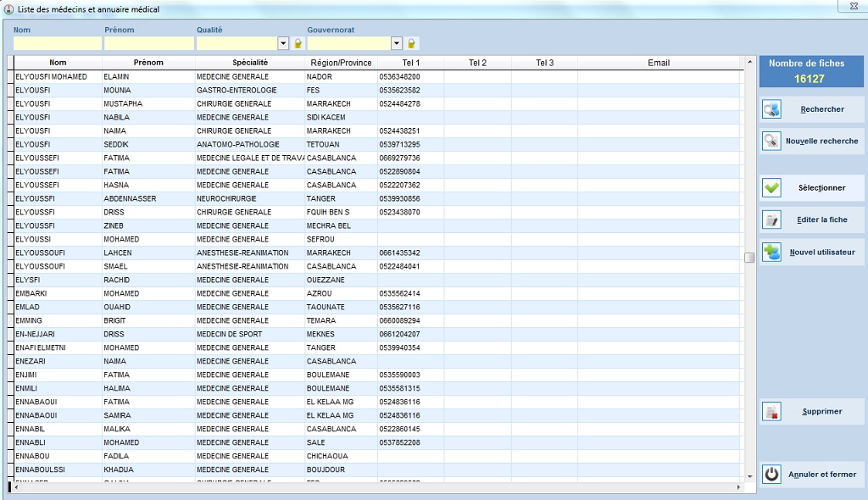Click the Tel 1 column header

tap(410, 63)
